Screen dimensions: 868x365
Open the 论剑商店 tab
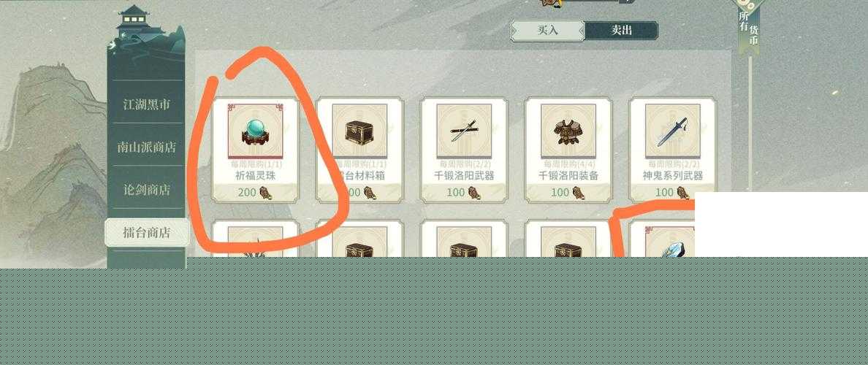(147, 190)
